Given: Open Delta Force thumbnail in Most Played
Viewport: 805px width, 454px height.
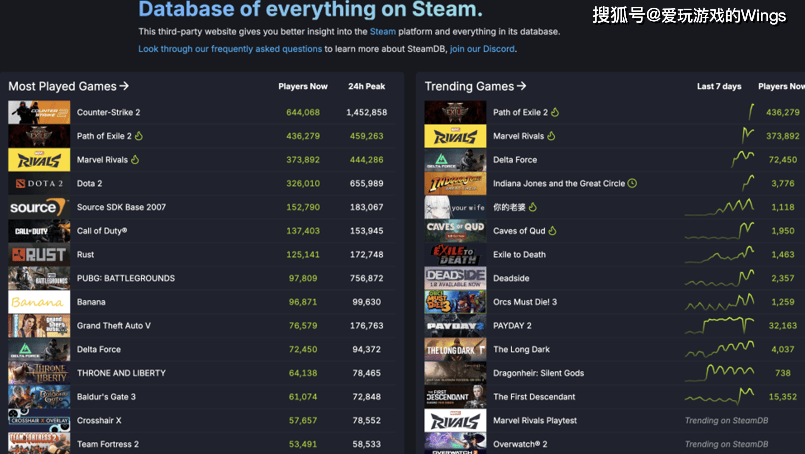Looking at the screenshot, I should [39, 349].
